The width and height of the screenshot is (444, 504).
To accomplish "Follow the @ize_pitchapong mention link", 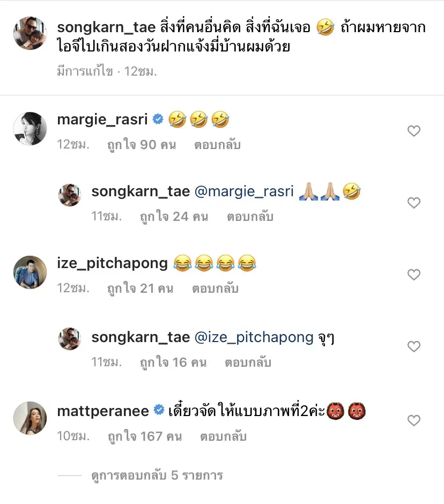I will (254, 337).
